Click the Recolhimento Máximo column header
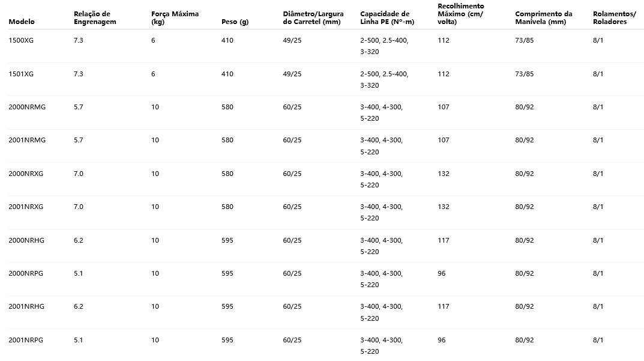This screenshot has width=644, height=361. pyautogui.click(x=461, y=14)
